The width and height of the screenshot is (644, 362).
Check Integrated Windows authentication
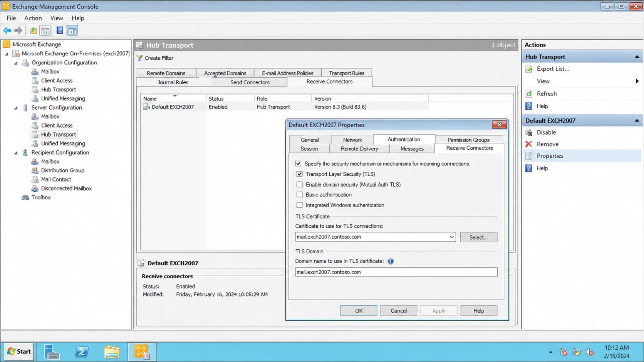click(x=299, y=205)
